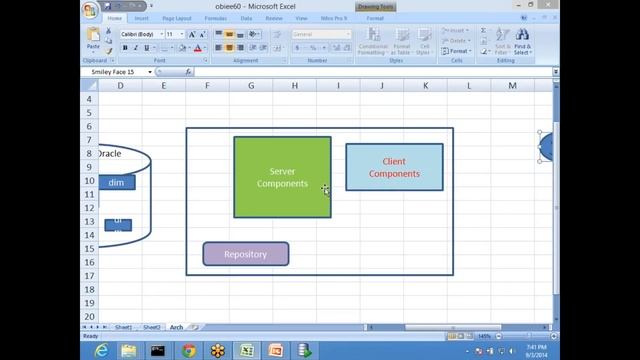Image resolution: width=640 pixels, height=360 pixels.
Task: Select the Arch sheet tab
Action: (176, 327)
